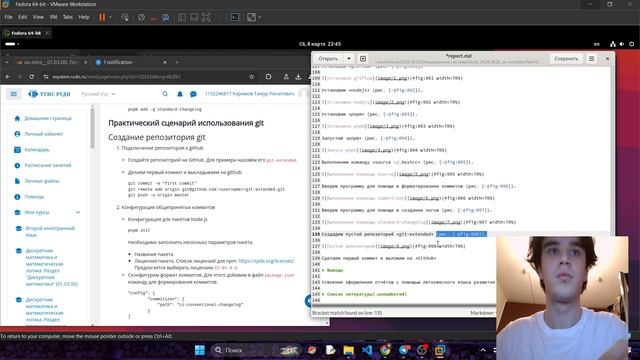640x360 pixels.
Task: Go back in the browser
Action: click(x=8, y=77)
